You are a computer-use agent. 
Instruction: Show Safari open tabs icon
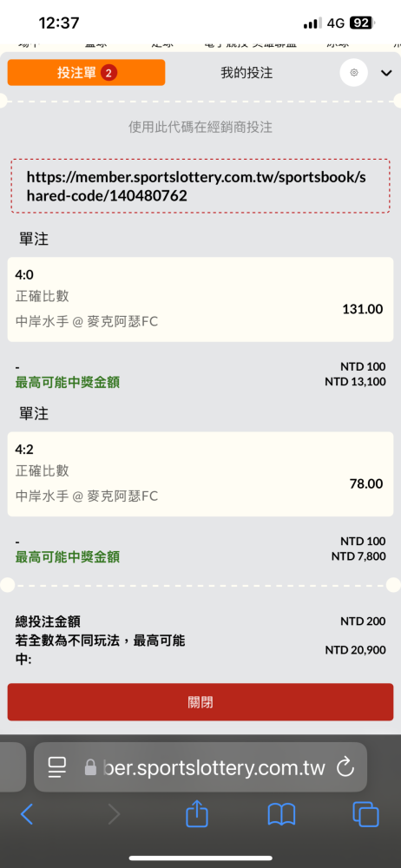pyautogui.click(x=365, y=814)
